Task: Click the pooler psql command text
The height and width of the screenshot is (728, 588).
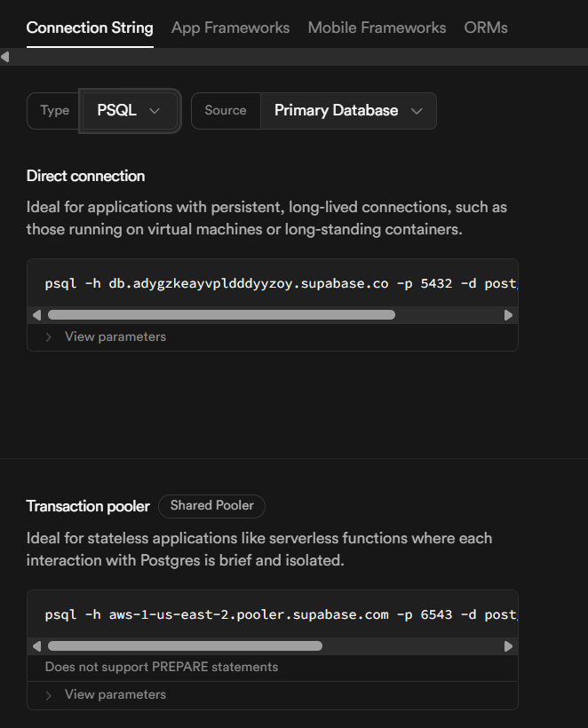Action: pos(281,614)
